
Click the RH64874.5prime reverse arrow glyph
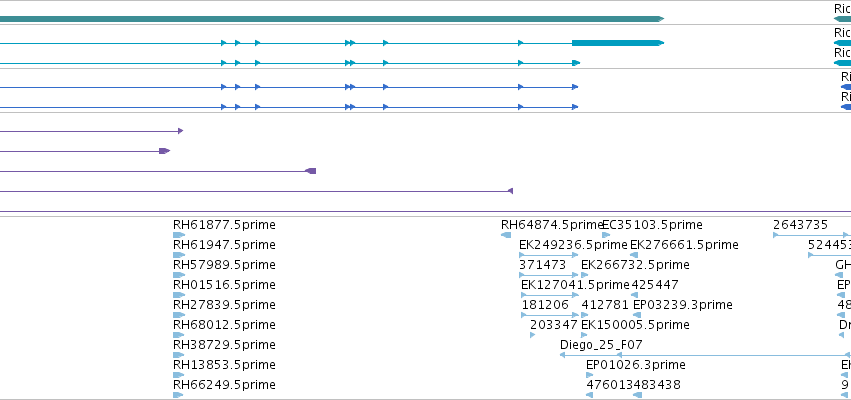pyautogui.click(x=506, y=235)
